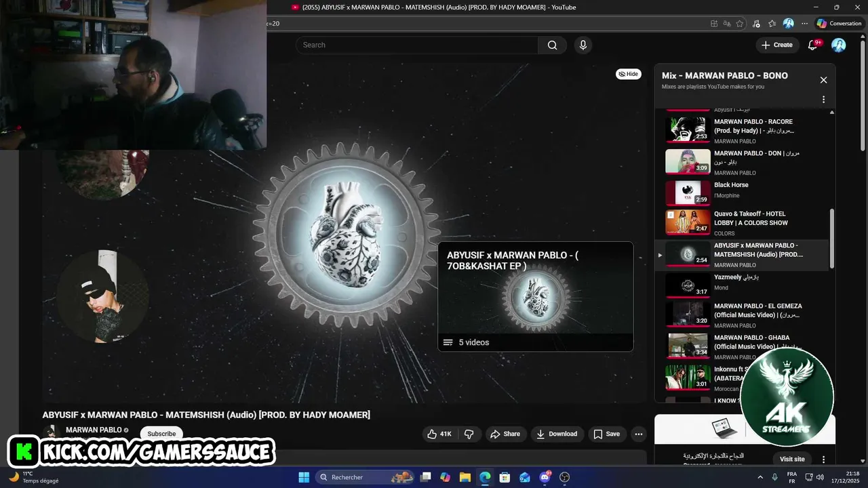Image resolution: width=868 pixels, height=488 pixels.
Task: Close the Mix playlist panel
Action: point(823,80)
